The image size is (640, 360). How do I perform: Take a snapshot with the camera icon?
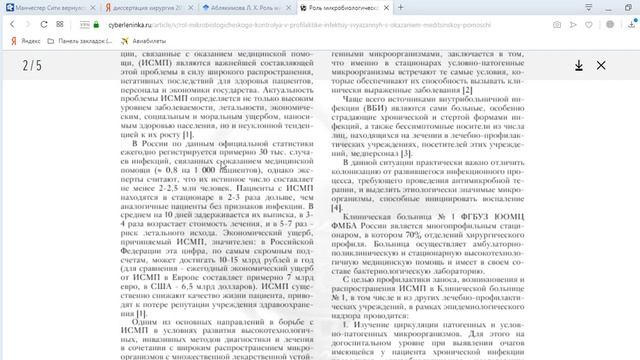(557, 25)
